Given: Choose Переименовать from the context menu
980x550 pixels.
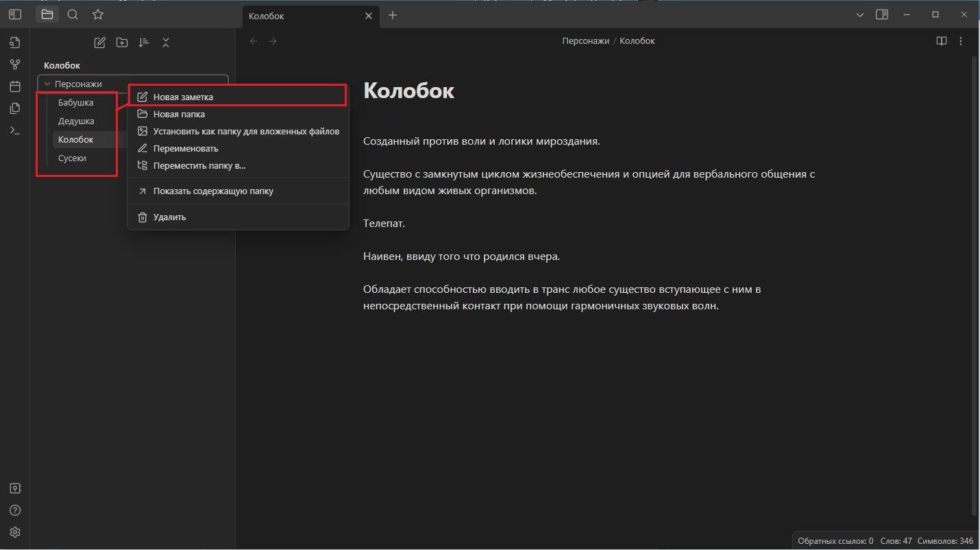Looking at the screenshot, I should click(185, 148).
